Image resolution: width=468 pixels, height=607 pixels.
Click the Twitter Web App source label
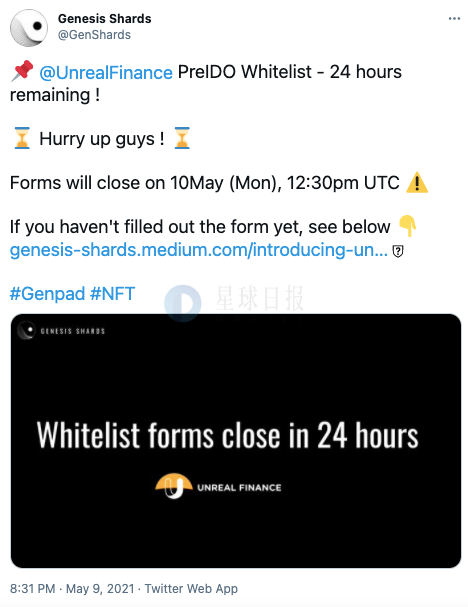191,589
